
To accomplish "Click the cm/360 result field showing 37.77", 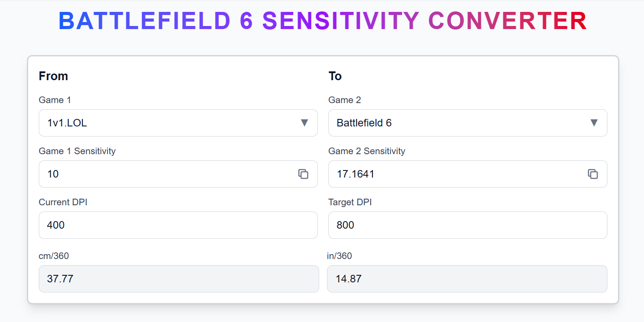I will click(179, 279).
